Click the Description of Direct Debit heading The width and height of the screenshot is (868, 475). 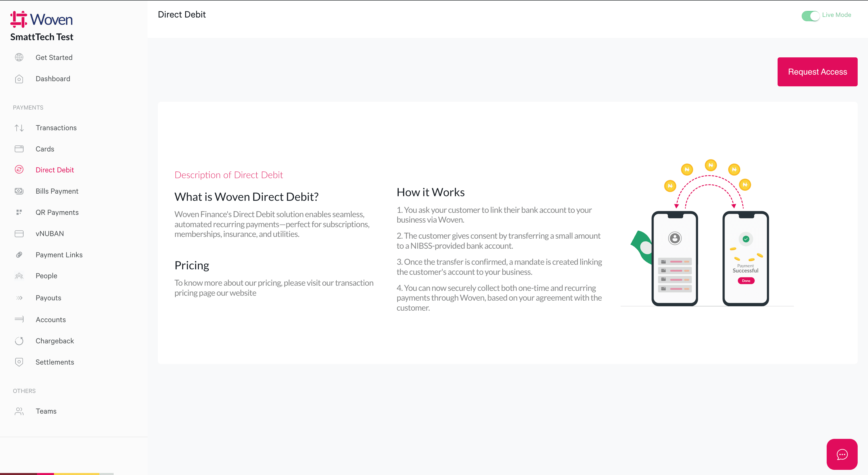click(x=228, y=175)
